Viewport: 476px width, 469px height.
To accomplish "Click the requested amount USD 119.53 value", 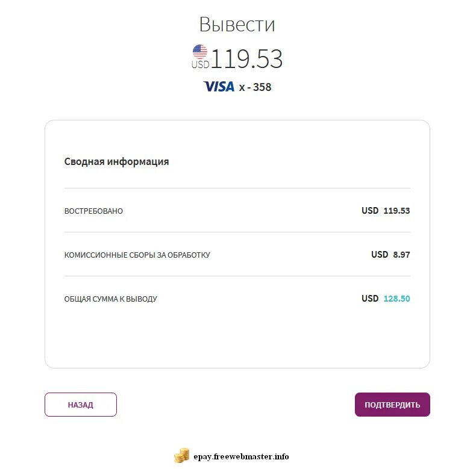I will point(396,211).
